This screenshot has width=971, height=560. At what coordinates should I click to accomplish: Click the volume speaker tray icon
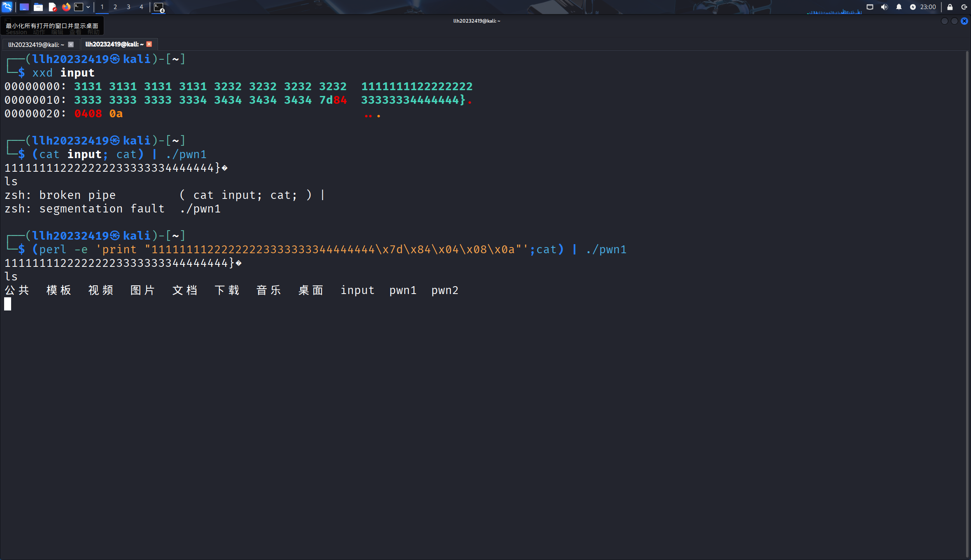tap(884, 7)
